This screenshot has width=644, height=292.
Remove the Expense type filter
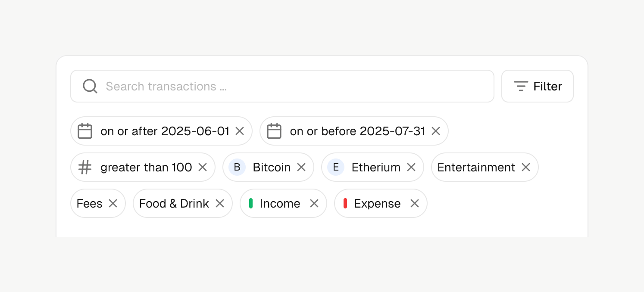click(415, 203)
